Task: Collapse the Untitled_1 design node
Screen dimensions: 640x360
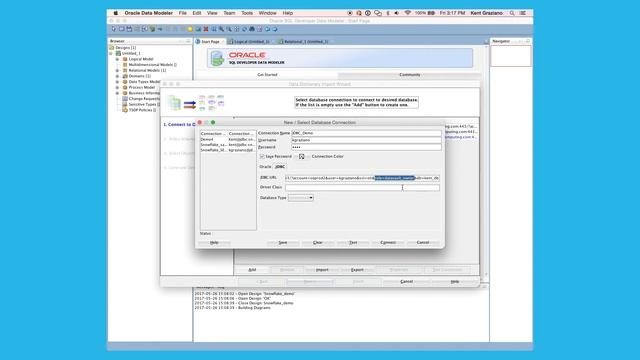Action: point(111,53)
